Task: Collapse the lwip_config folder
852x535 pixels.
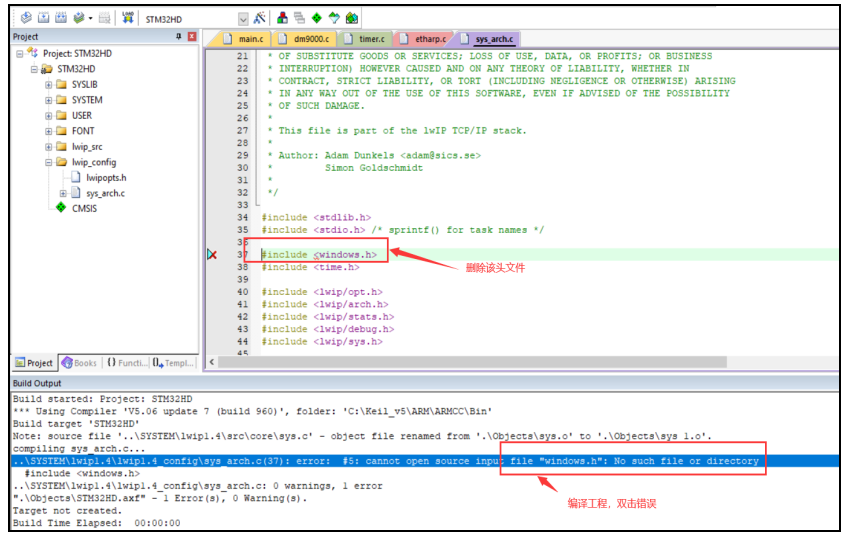Action: (x=48, y=162)
